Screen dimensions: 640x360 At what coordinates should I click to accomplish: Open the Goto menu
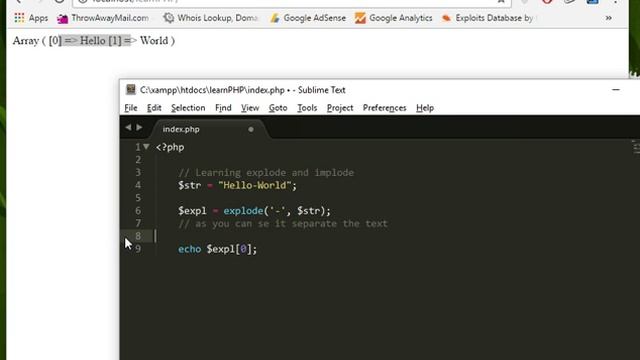(x=278, y=108)
